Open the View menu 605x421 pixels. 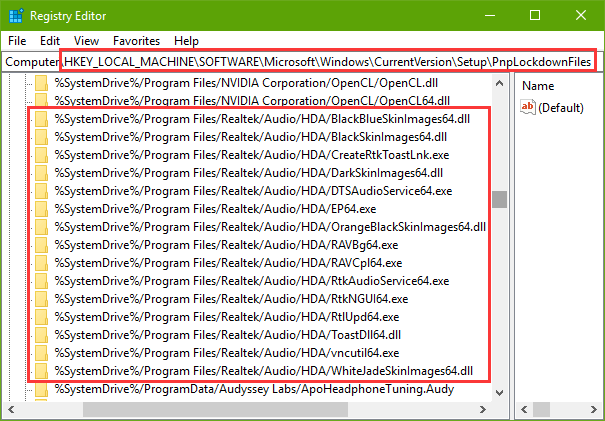(x=86, y=41)
